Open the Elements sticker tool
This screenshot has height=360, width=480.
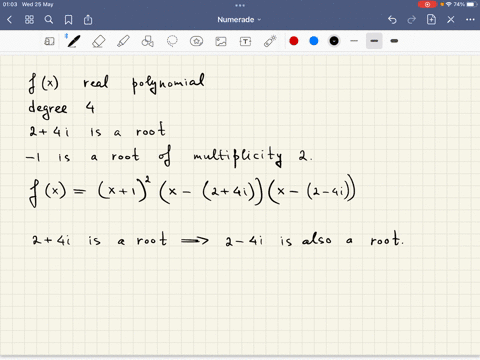pos(196,41)
